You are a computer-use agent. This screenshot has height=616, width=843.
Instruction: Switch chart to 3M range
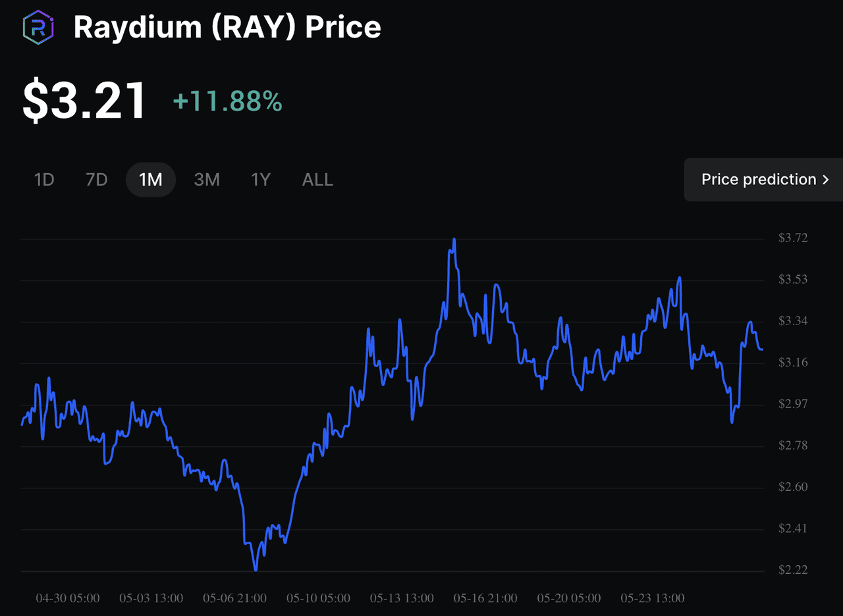pyautogui.click(x=207, y=180)
